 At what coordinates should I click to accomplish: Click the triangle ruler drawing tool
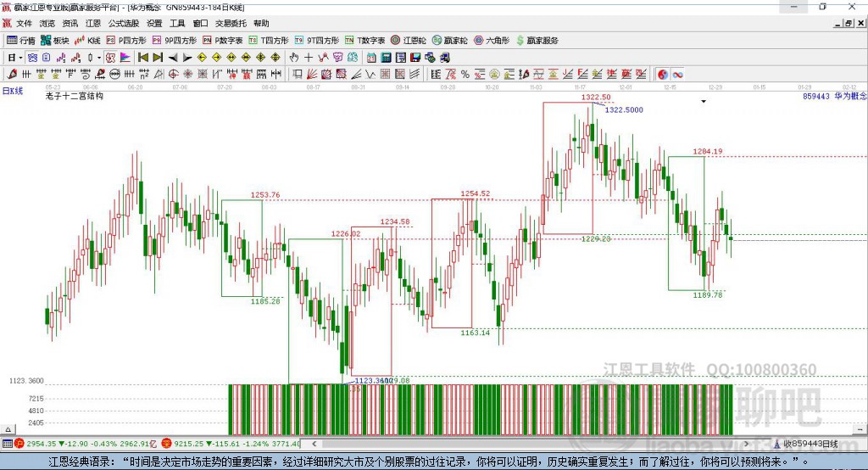(159, 75)
